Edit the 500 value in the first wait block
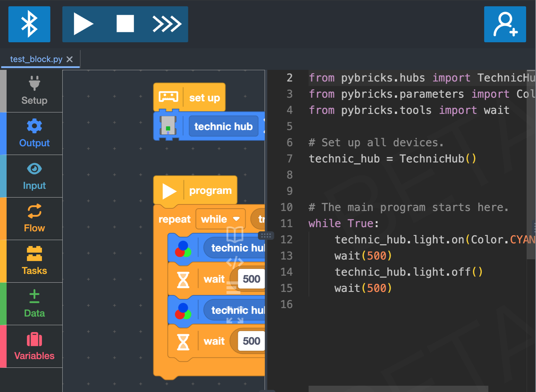This screenshot has width=536, height=392. click(x=251, y=279)
